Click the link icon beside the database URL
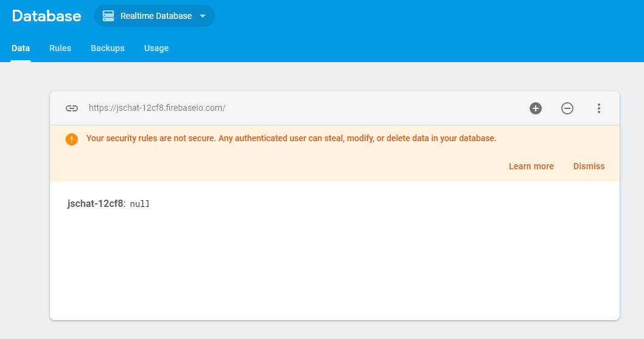This screenshot has height=339, width=644. [x=72, y=108]
